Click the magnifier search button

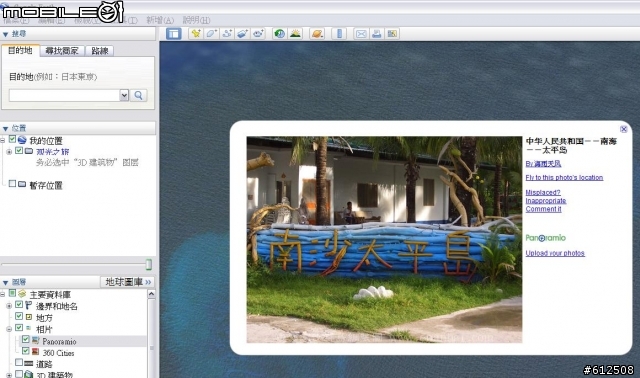pyautogui.click(x=139, y=96)
